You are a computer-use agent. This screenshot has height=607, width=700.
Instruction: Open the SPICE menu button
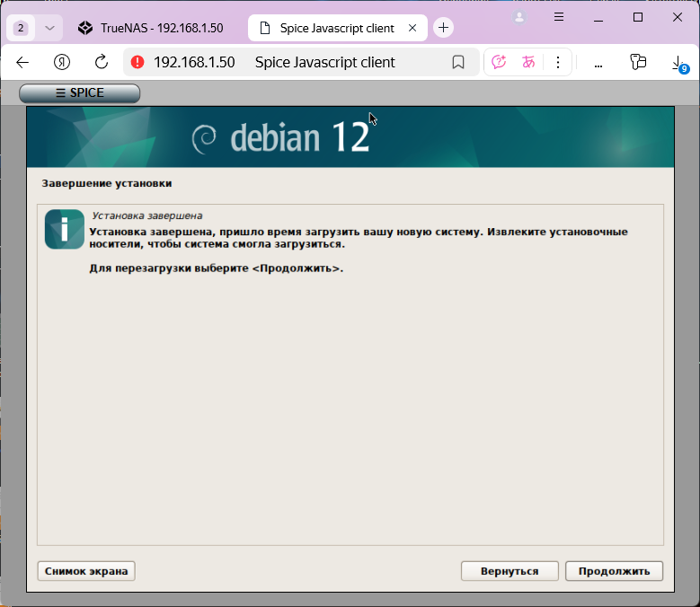79,92
